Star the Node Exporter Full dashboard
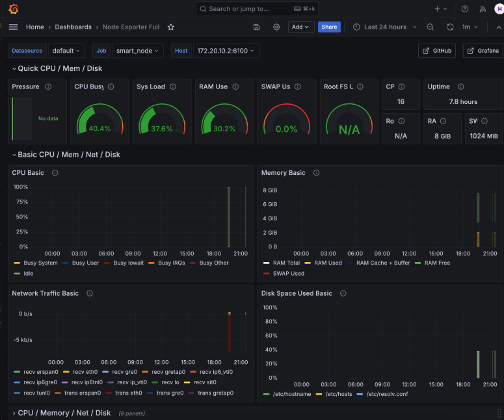Image resolution: width=504 pixels, height=420 pixels. coord(171,27)
